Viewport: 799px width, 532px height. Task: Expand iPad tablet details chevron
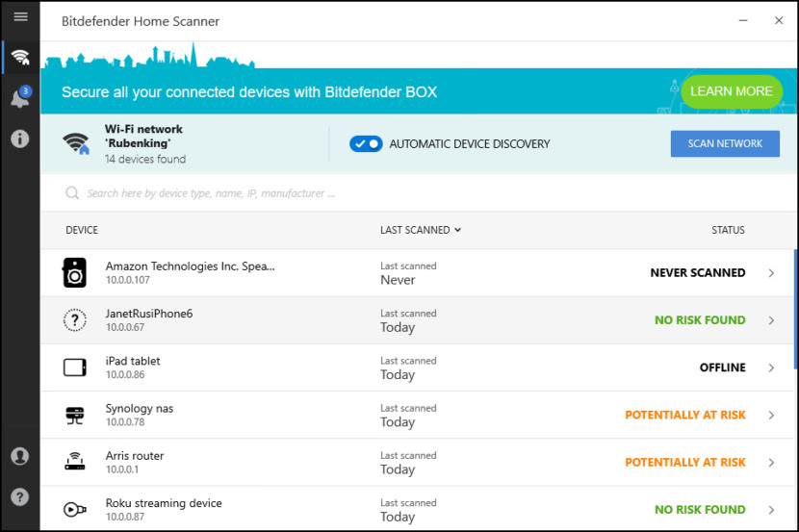pos(771,367)
